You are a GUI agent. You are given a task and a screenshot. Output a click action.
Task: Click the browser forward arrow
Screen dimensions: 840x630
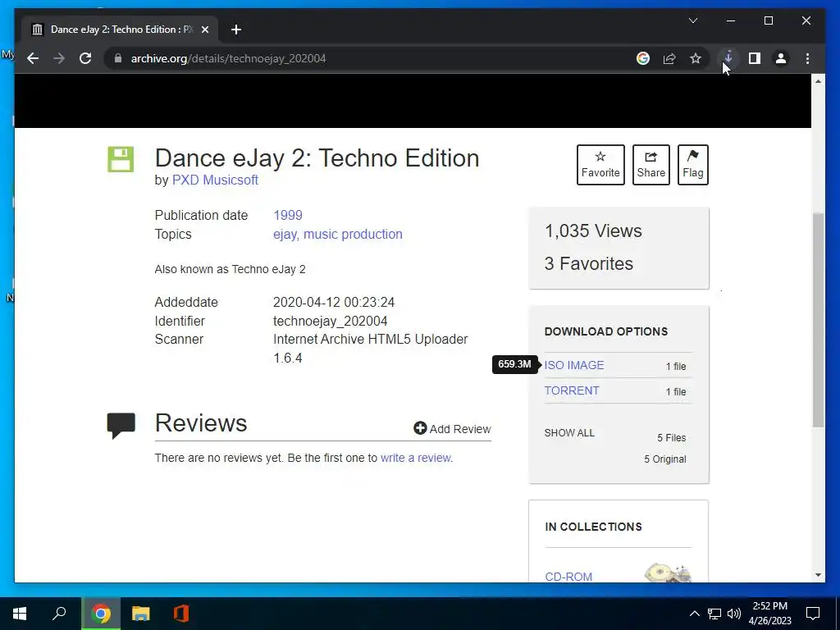pyautogui.click(x=59, y=58)
